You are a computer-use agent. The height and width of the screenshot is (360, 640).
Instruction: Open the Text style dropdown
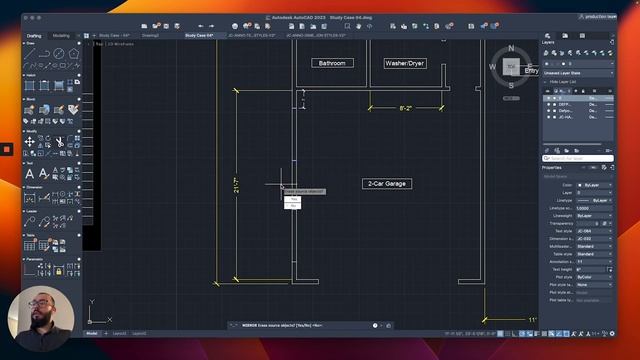pos(595,231)
